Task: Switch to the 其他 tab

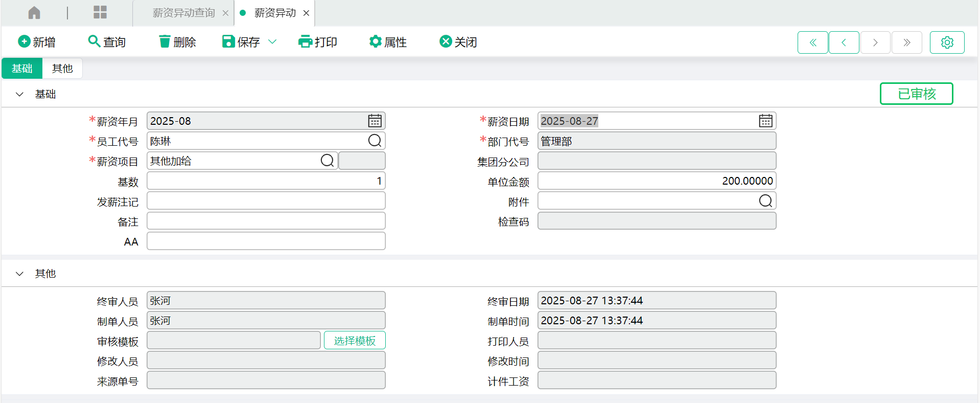Action: (x=62, y=69)
